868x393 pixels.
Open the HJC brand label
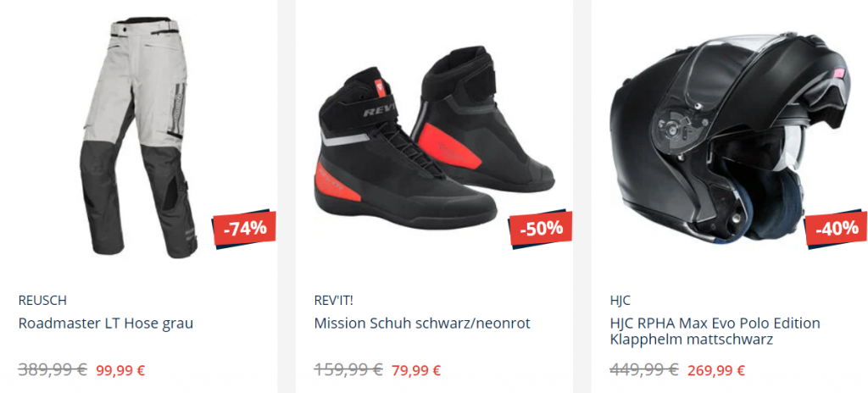pos(620,301)
